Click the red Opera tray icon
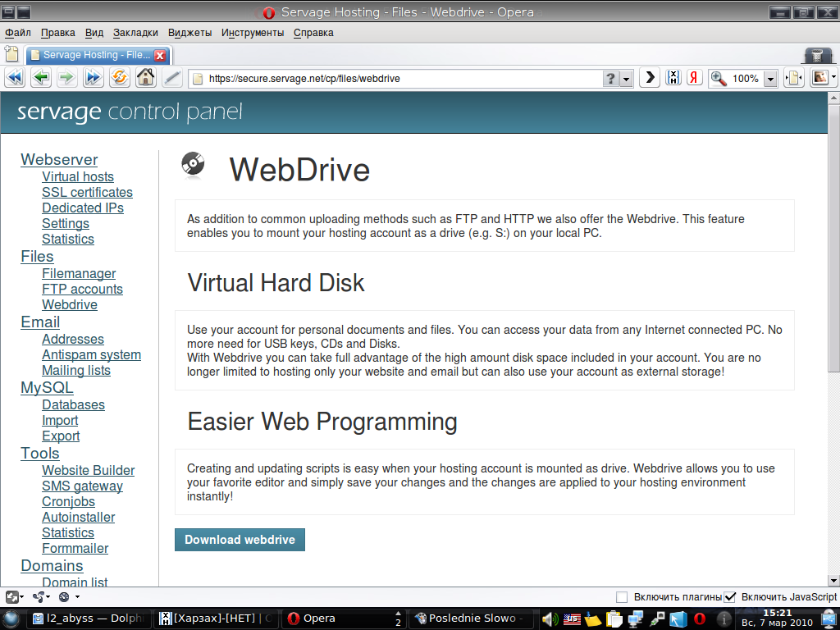Image resolution: width=840 pixels, height=630 pixels. (x=700, y=619)
